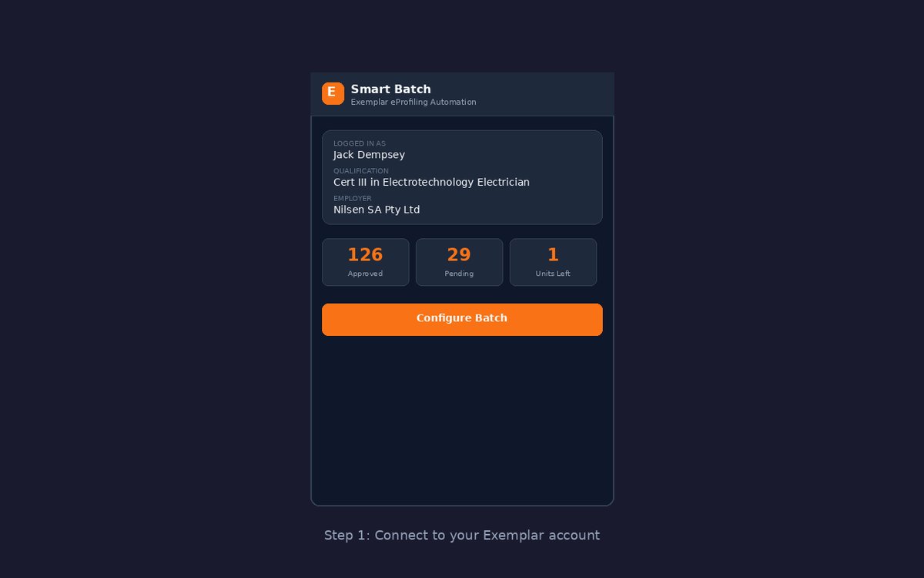Click the Exemplar eProfiling Automation subtitle
Screen dimensions: 924x578
pos(413,102)
